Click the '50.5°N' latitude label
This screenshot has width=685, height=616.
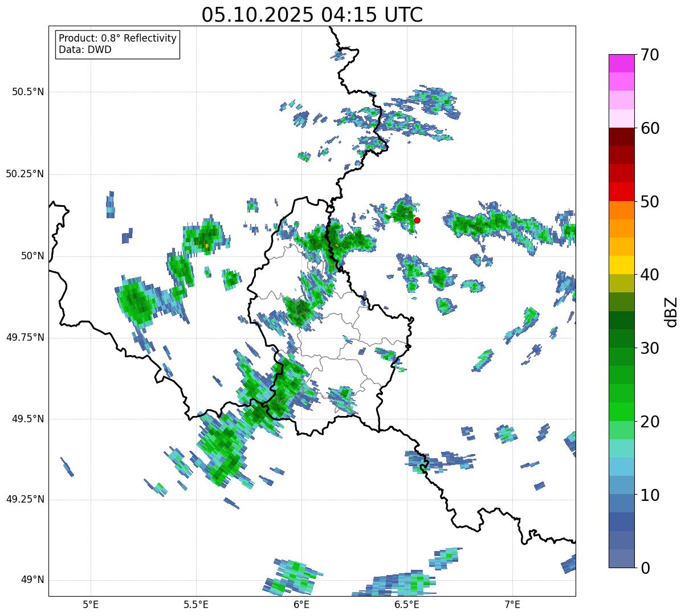pos(28,92)
